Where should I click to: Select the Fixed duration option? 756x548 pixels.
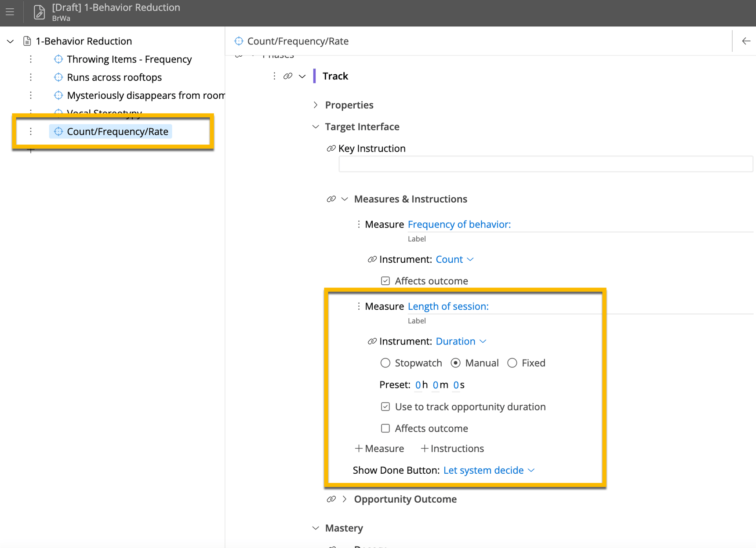coord(512,363)
